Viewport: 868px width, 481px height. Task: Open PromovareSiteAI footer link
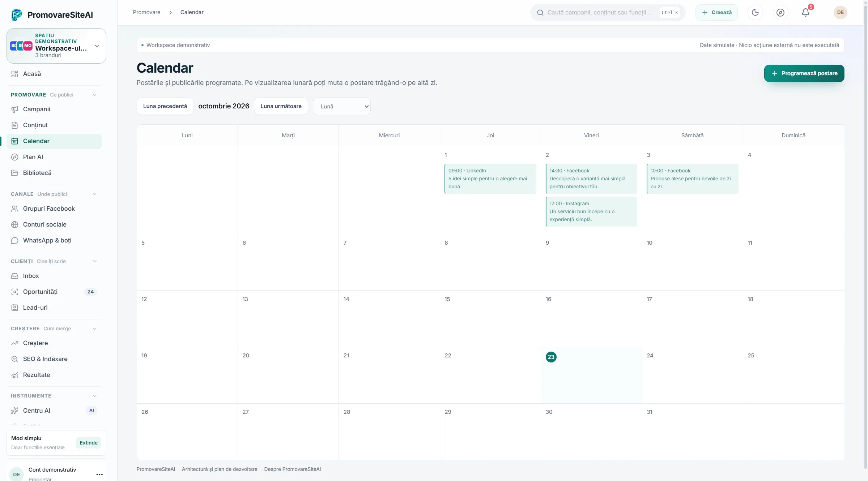click(x=156, y=469)
